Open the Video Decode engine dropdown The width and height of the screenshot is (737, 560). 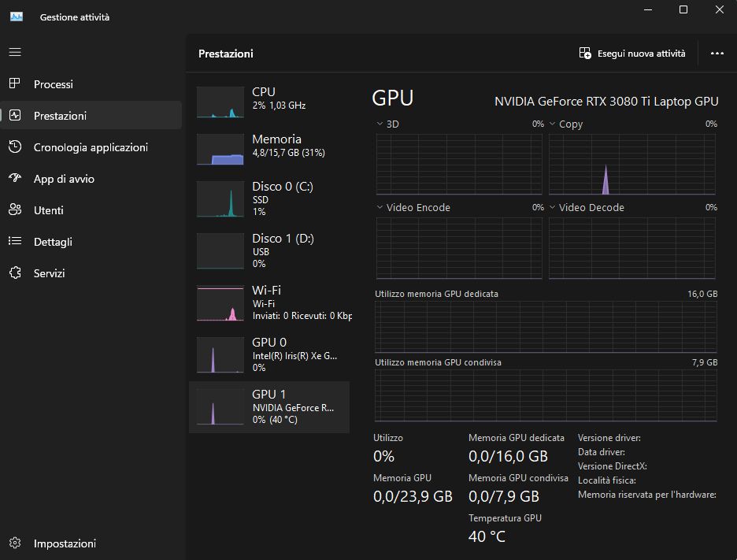[x=553, y=208]
